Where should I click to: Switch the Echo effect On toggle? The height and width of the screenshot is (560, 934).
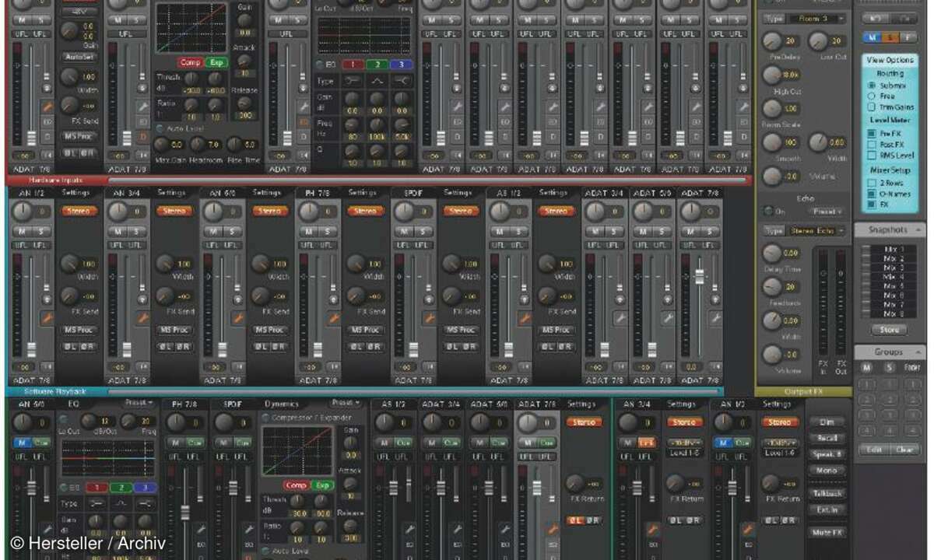(x=767, y=211)
